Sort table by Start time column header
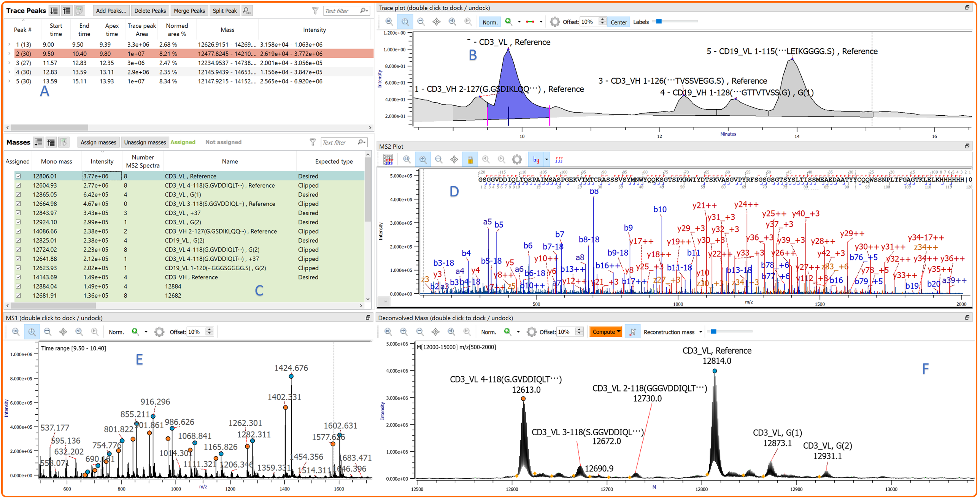 [56, 30]
